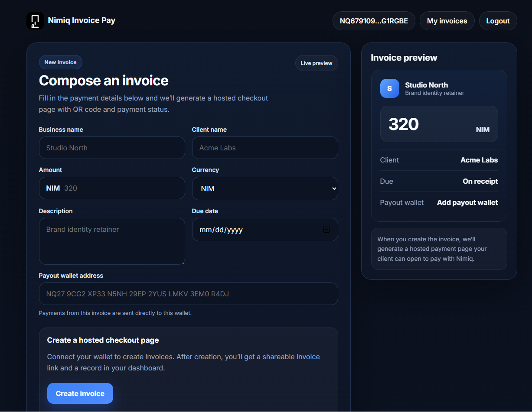The width and height of the screenshot is (532, 412).
Task: Expand the Currency dropdown
Action: coord(265,188)
